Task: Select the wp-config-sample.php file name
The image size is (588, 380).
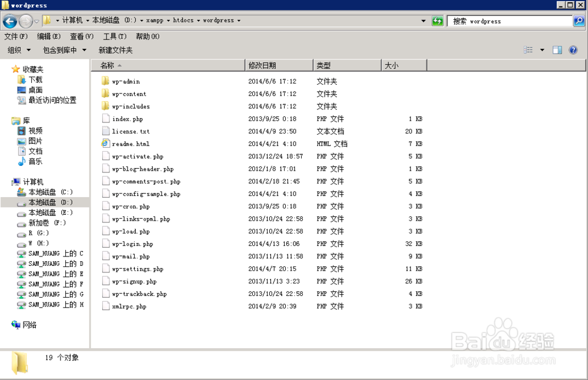Action: [x=146, y=194]
